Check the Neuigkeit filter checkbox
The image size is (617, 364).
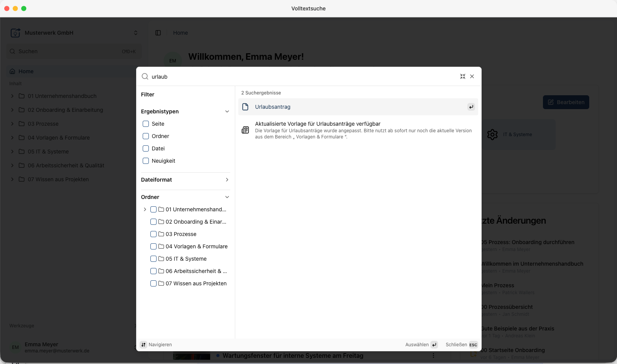(146, 161)
